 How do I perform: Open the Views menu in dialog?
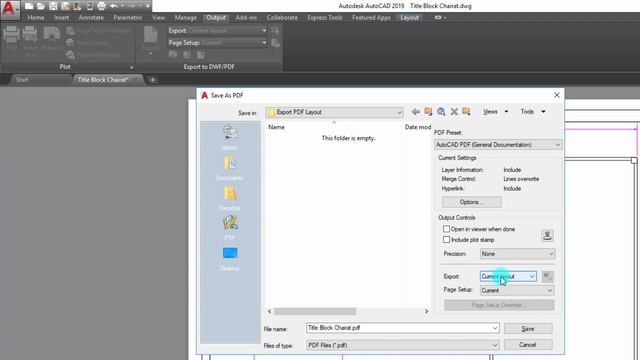495,111
